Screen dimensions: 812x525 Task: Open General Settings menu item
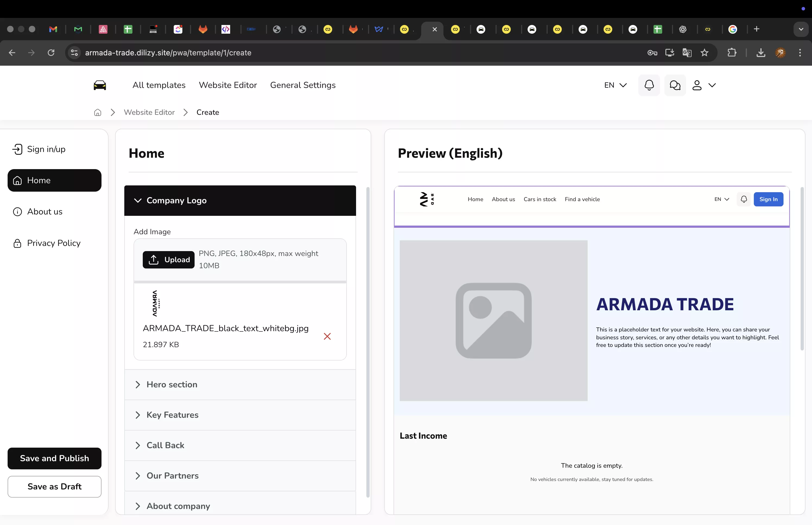click(x=303, y=85)
